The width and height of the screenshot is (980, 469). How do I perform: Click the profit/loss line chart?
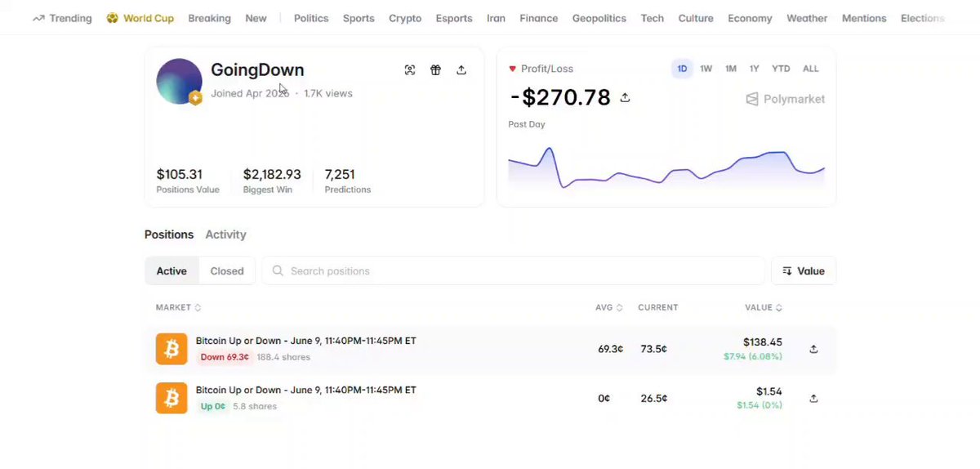point(666,169)
